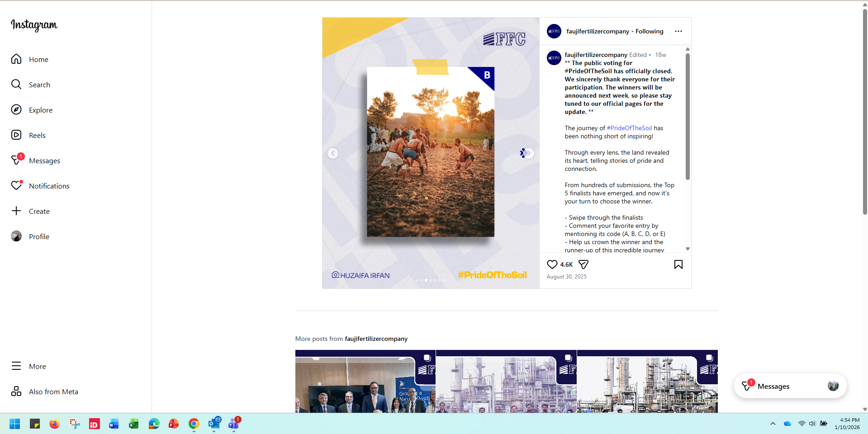The image size is (868, 434).
Task: Open the Search panel icon
Action: pos(16,85)
